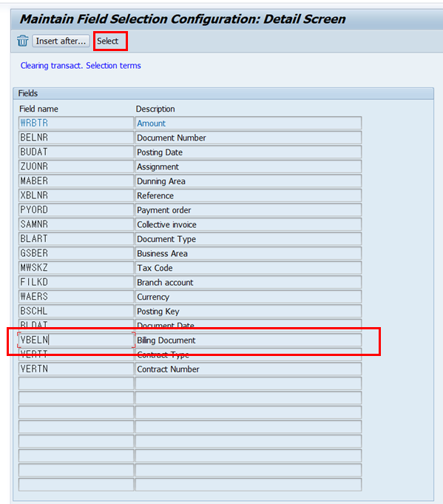This screenshot has width=443, height=504.
Task: Select the XBLNR field name cell
Action: pos(76,195)
